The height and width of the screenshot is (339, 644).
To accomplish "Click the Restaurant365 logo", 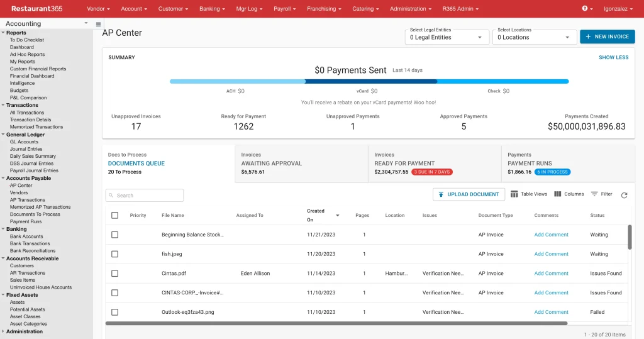I will click(x=37, y=9).
